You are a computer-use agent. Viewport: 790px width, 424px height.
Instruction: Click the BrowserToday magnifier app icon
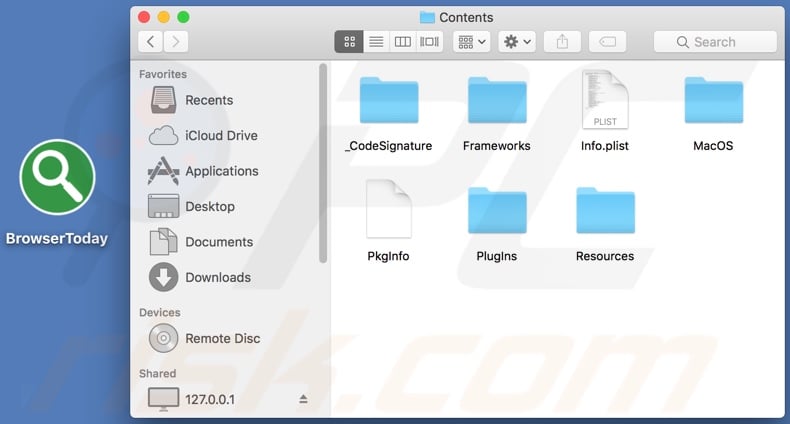[57, 177]
